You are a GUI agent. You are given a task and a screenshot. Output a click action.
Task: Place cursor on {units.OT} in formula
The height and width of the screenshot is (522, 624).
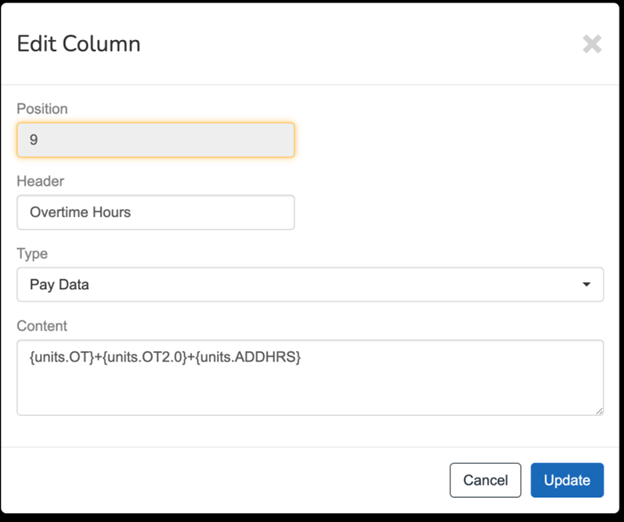pos(61,357)
